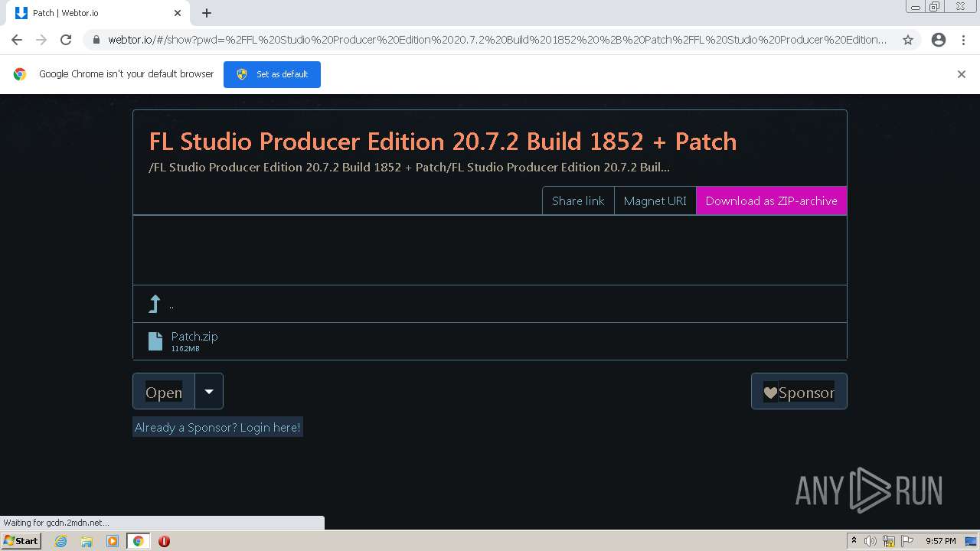
Task: Click Set as default button
Action: tap(272, 74)
